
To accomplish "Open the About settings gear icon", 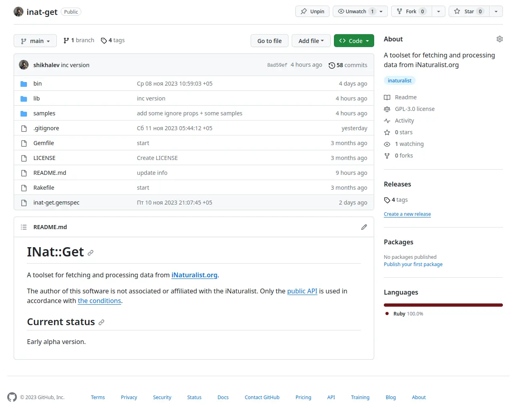I will (x=500, y=39).
